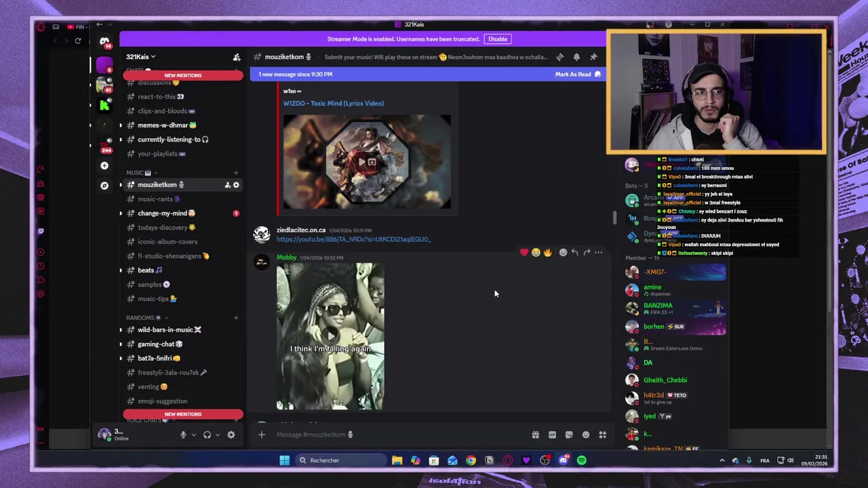Create invite for mouziketkom channel icon
This screenshot has width=868, height=488.
[228, 185]
